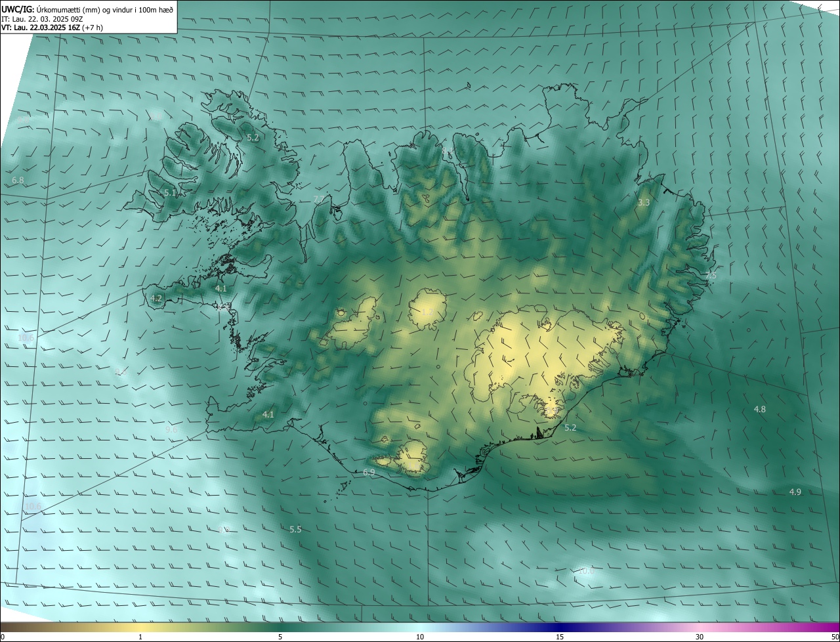Viewport: 840px width, 642px height.
Task: Click the 5.5 value in the southern sea
Action: click(295, 529)
